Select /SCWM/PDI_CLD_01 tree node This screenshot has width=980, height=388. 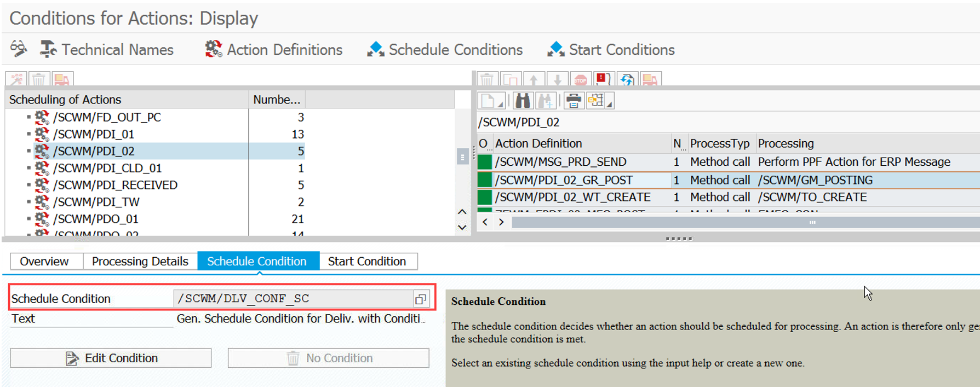coord(107,168)
